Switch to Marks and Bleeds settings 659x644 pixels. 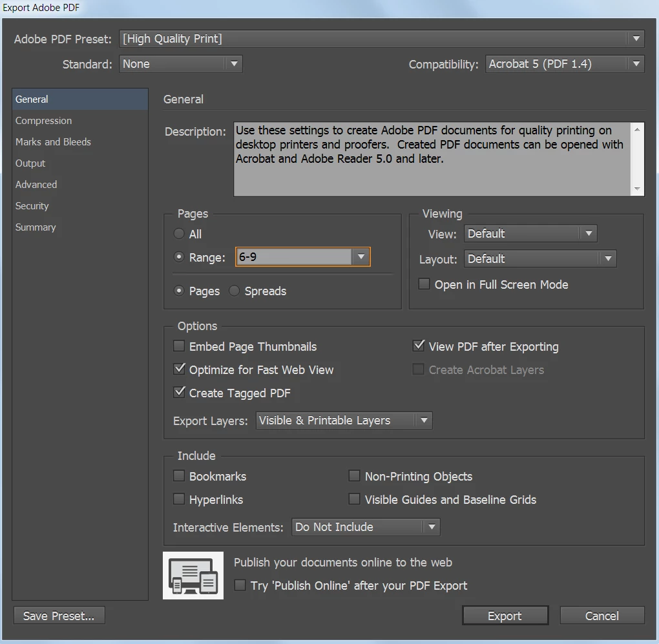coord(80,142)
